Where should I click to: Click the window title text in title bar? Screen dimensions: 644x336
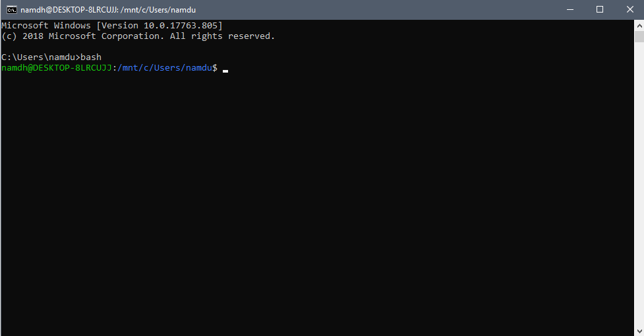[108, 10]
